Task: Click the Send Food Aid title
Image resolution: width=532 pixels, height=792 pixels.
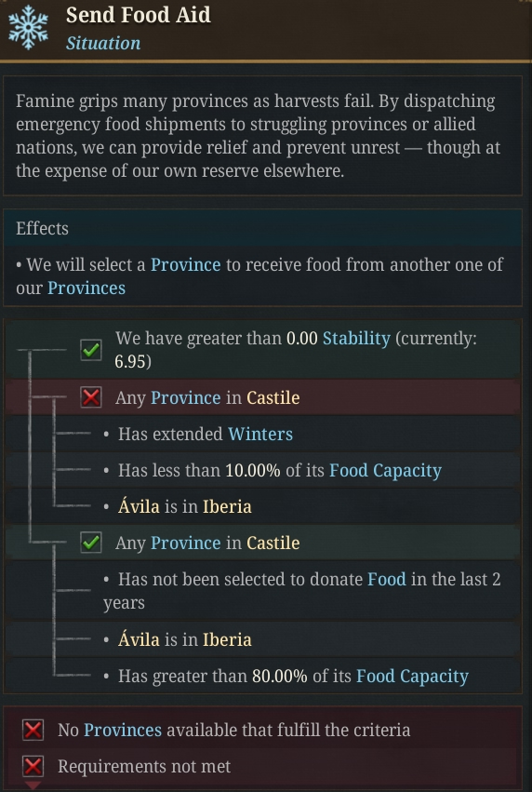Action: tap(139, 15)
